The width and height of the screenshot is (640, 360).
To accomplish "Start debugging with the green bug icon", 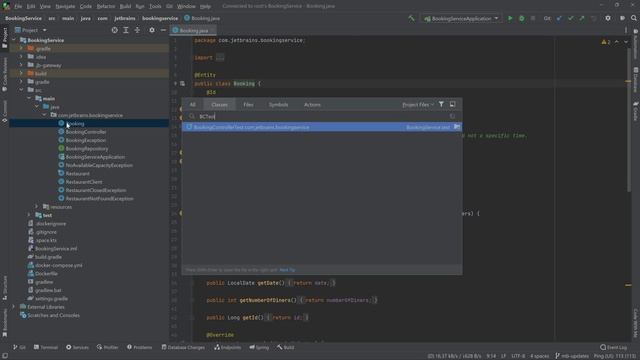I will 521,18.
